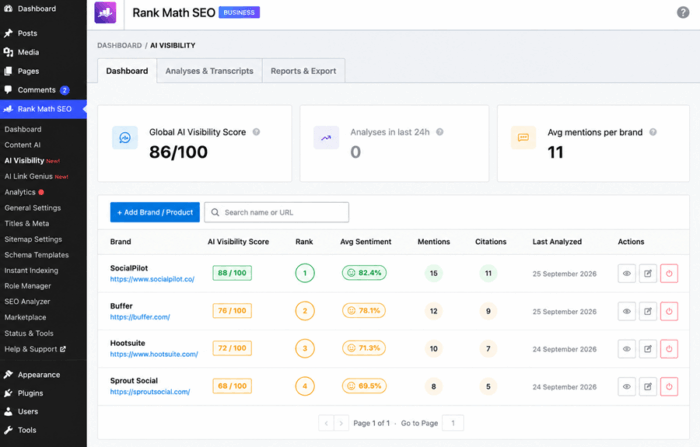700x447 pixels.
Task: Toggle power button for Buffer row
Action: (669, 311)
